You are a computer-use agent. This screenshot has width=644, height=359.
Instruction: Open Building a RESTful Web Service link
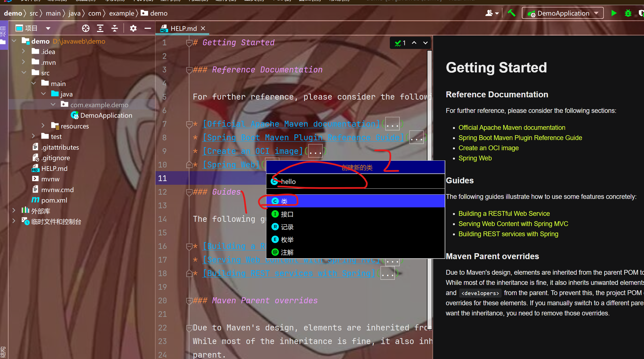click(x=504, y=214)
